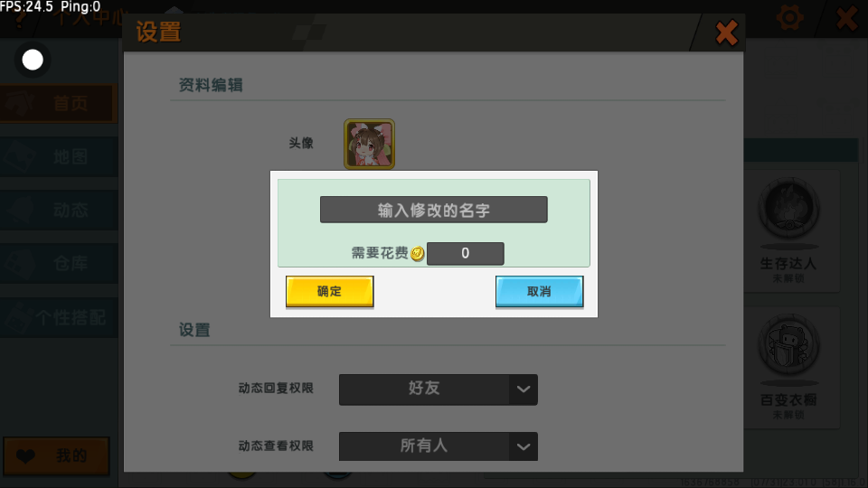Switch to the 首页 sidebar tab
This screenshot has height=488, width=868.
click(x=58, y=103)
